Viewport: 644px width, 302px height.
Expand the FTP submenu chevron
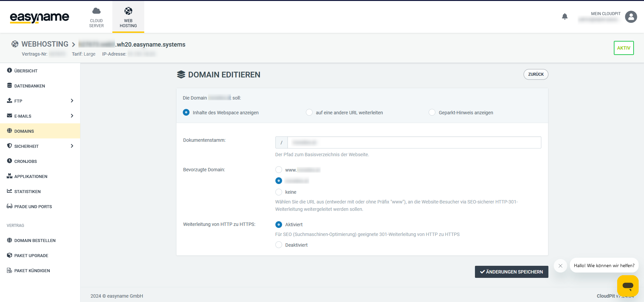tap(72, 101)
